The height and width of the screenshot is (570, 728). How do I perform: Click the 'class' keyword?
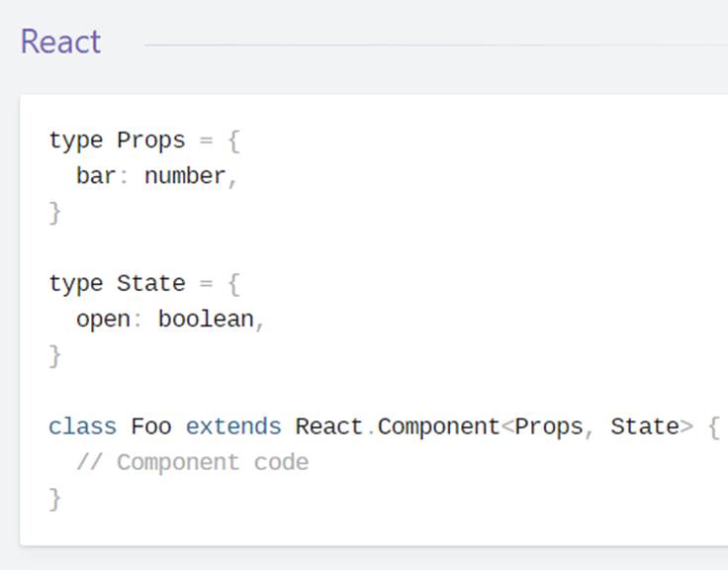coord(82,427)
